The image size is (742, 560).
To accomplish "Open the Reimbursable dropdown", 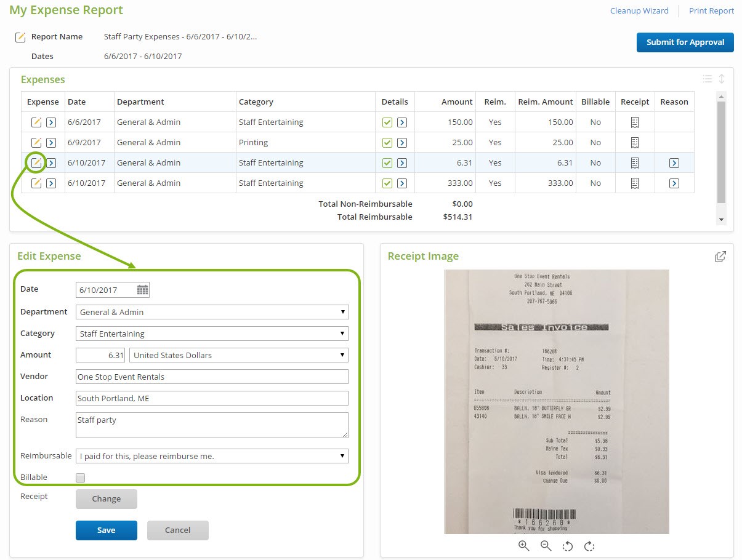I will click(x=343, y=456).
